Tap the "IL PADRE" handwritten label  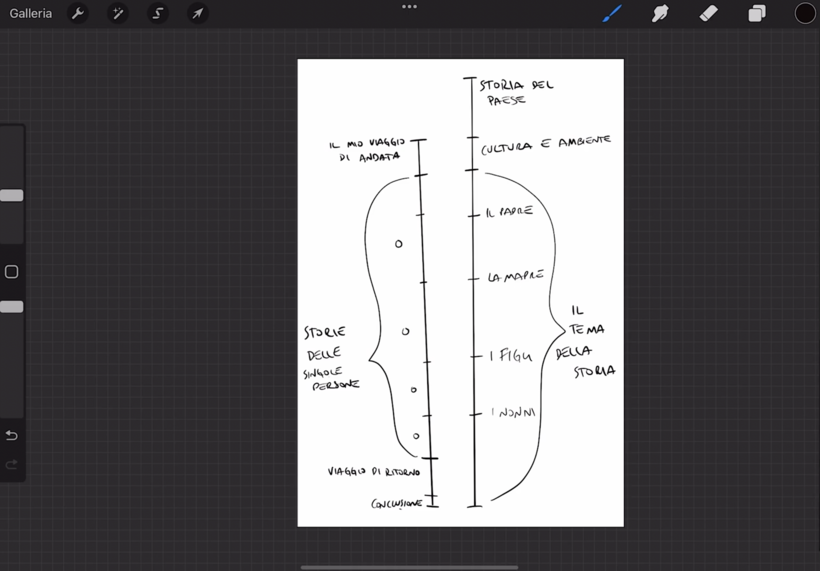509,212
